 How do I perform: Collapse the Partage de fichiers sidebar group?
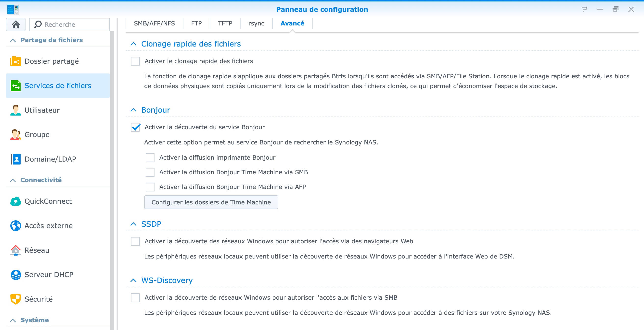pyautogui.click(x=13, y=40)
